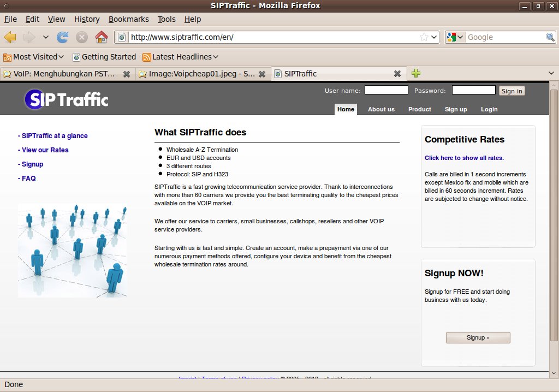Viewport: 559px width, 392px height.
Task: Follow the View our Rates link
Action: point(45,150)
